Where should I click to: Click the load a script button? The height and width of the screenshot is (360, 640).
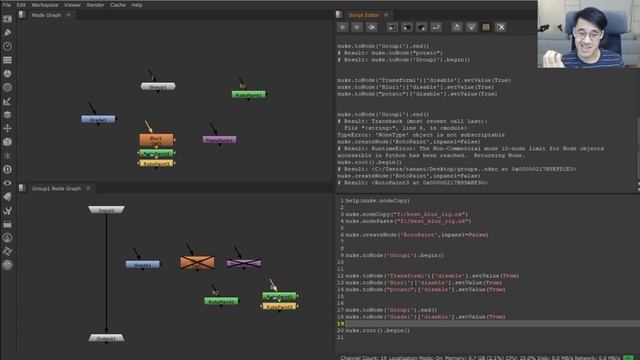[x=407, y=27]
